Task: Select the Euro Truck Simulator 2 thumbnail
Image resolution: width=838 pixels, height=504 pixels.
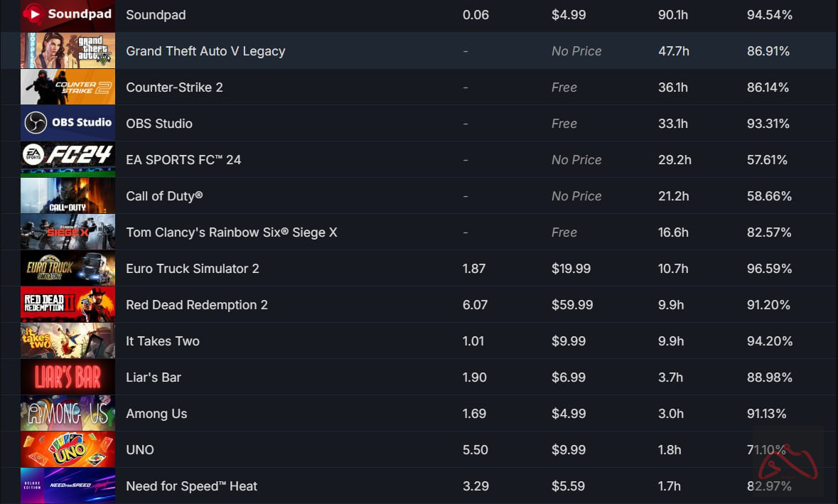Action: pyautogui.click(x=68, y=269)
